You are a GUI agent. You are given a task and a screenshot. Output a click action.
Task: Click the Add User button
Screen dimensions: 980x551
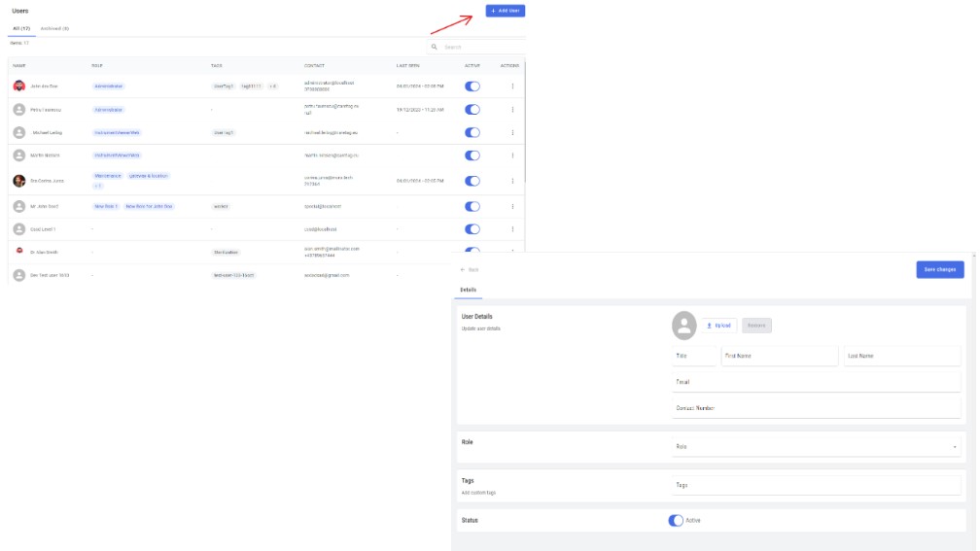click(x=505, y=11)
